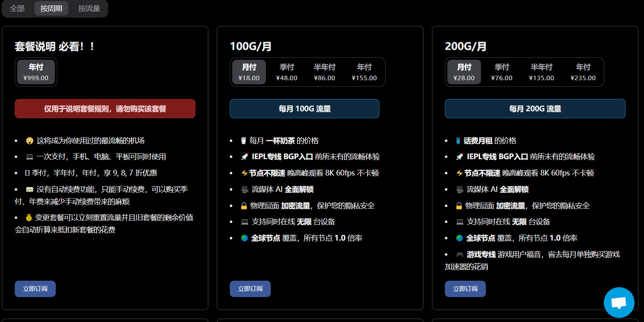644x322 pixels.
Task: Switch to the 全部 tab
Action: (x=17, y=9)
